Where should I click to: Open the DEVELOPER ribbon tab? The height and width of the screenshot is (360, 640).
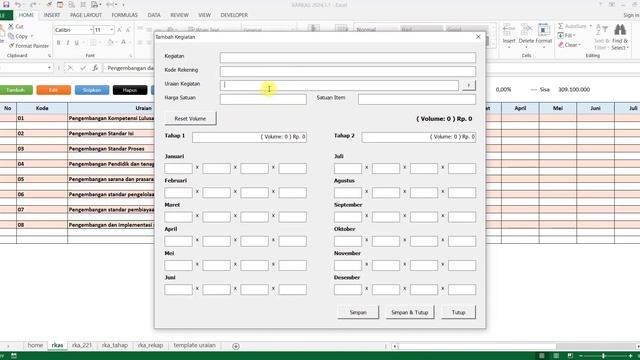(x=234, y=15)
